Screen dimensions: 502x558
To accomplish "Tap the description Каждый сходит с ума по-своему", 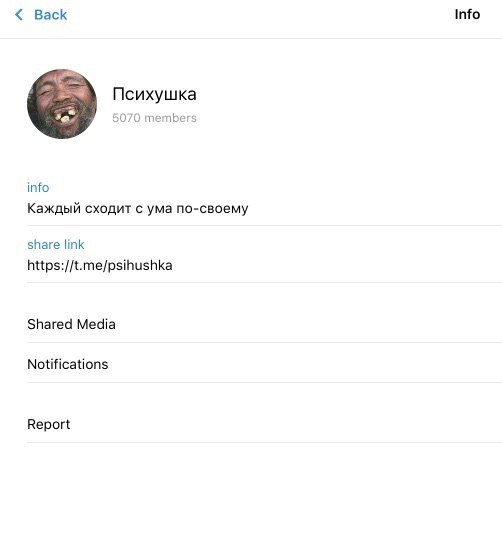I will click(138, 209).
